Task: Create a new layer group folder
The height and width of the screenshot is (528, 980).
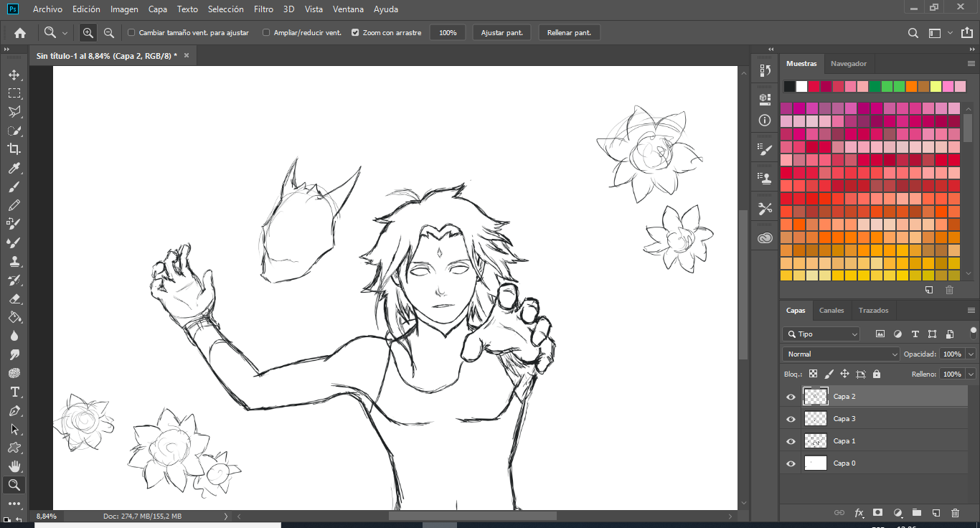Action: coord(916,513)
